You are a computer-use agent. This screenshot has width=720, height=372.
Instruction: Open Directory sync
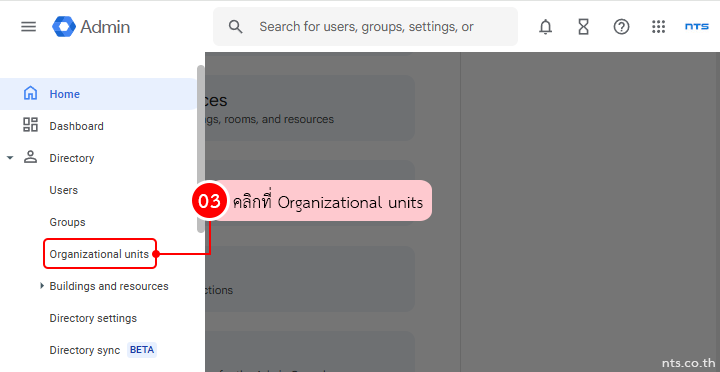(85, 350)
